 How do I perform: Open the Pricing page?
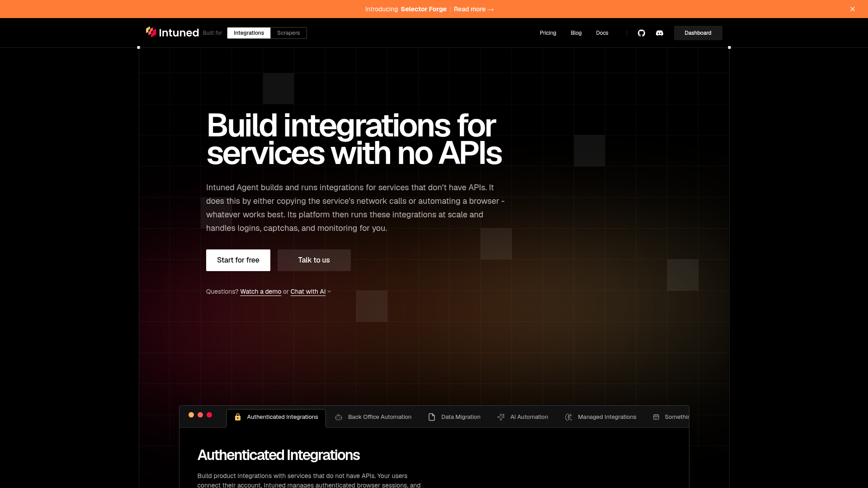(x=548, y=33)
